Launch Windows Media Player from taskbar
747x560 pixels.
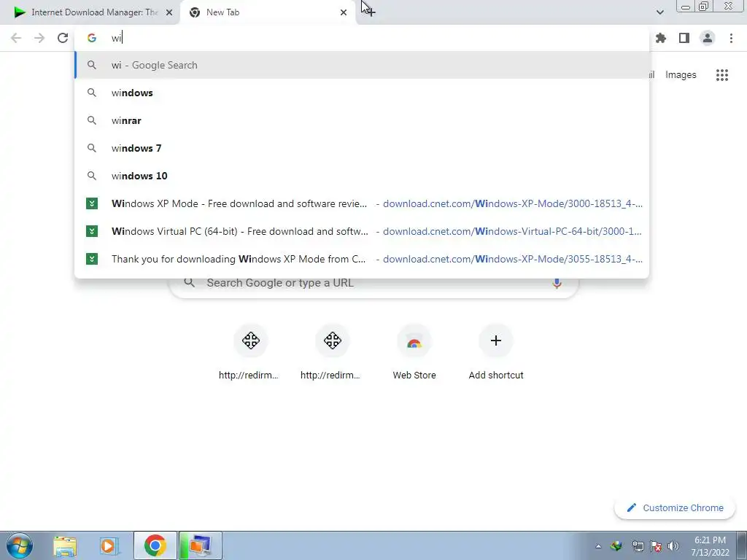109,545
